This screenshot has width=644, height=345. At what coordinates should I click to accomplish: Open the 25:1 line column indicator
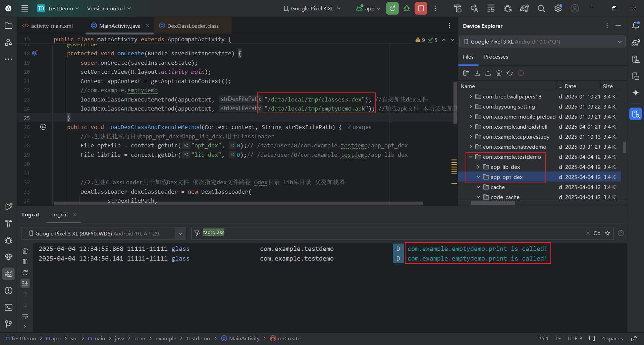click(543, 339)
